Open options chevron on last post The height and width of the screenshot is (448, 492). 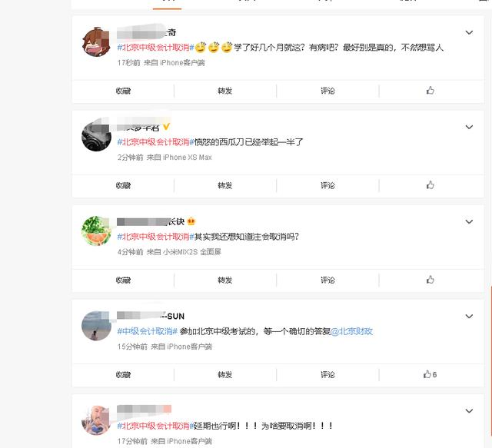click(x=469, y=410)
